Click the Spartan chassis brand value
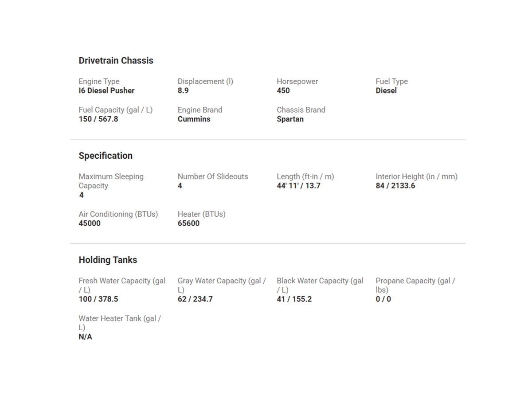The width and height of the screenshot is (532, 399). click(290, 119)
